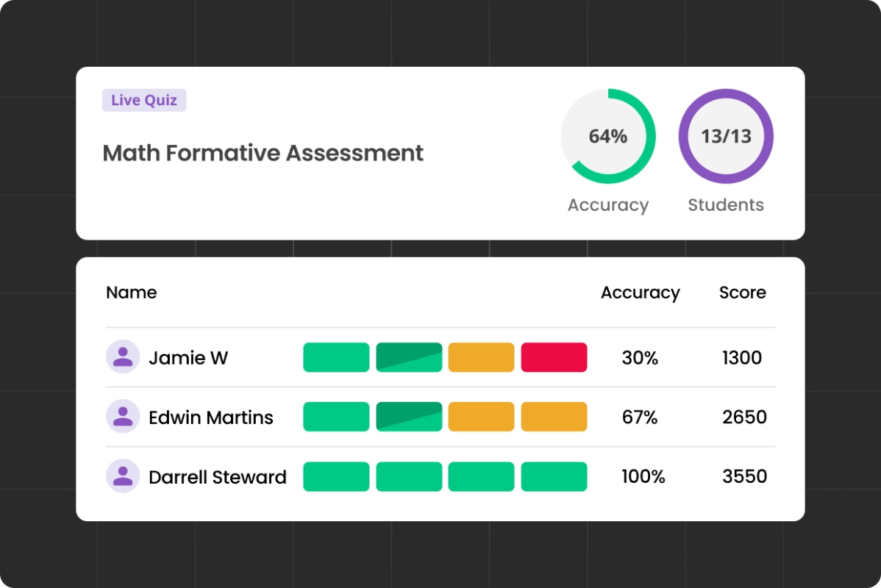The image size is (881, 588).
Task: Sort by the Score column header
Action: point(742,292)
